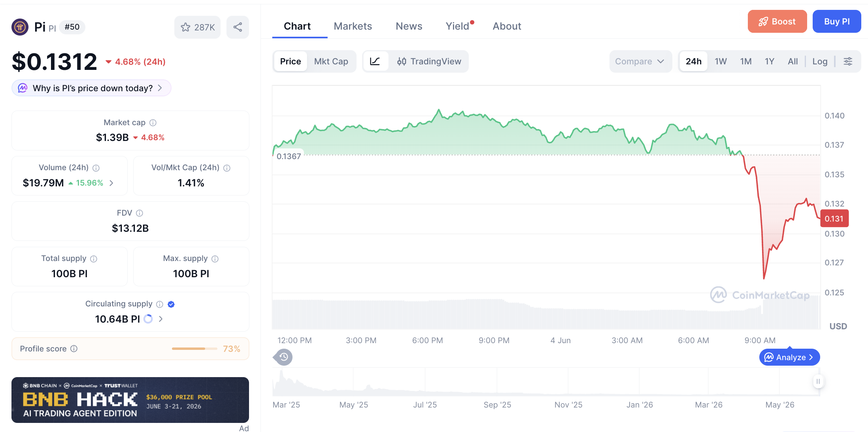The width and height of the screenshot is (868, 432).
Task: Click Max. supply info icon
Action: pyautogui.click(x=215, y=259)
